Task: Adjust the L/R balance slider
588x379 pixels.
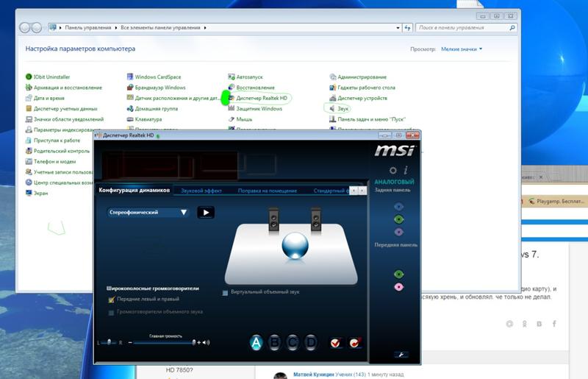Action: click(x=109, y=342)
